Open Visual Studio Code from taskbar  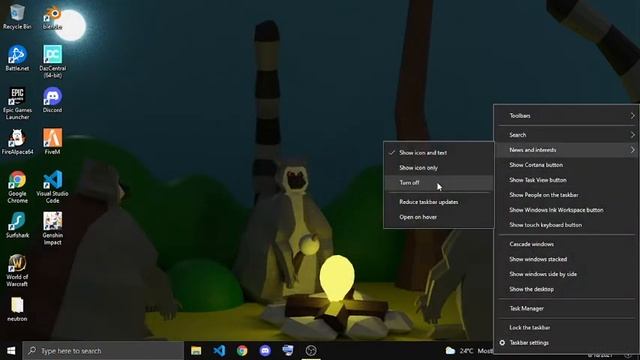click(219, 351)
